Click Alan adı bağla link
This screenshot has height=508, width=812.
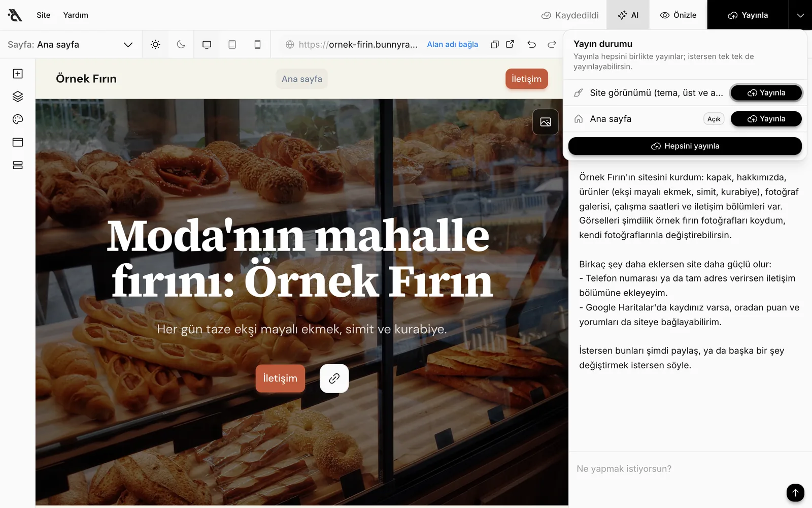pos(453,45)
